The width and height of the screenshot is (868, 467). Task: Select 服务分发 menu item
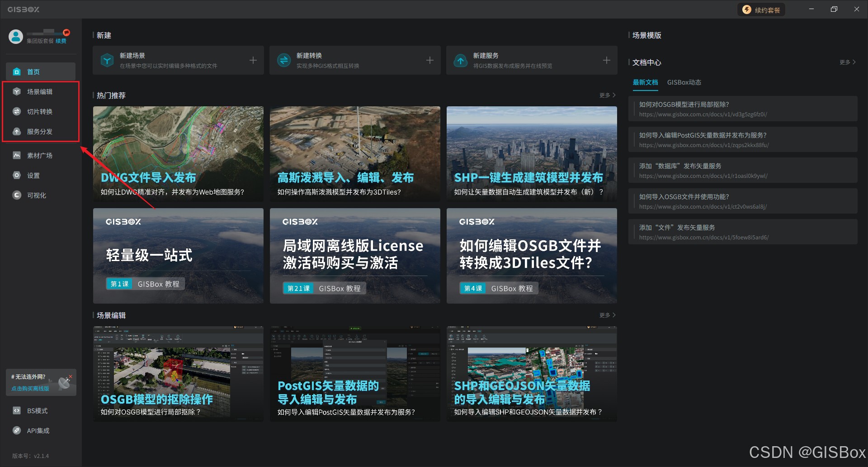(41, 131)
